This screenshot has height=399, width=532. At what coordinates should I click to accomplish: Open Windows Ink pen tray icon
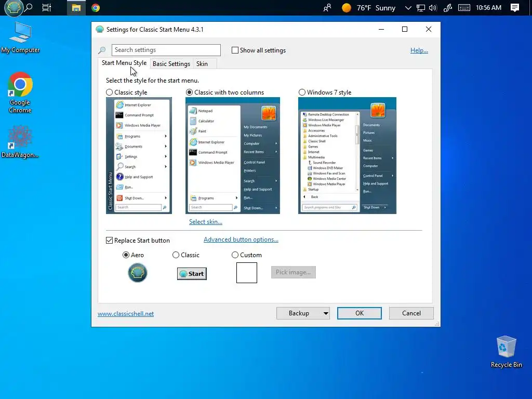pyautogui.click(x=448, y=8)
